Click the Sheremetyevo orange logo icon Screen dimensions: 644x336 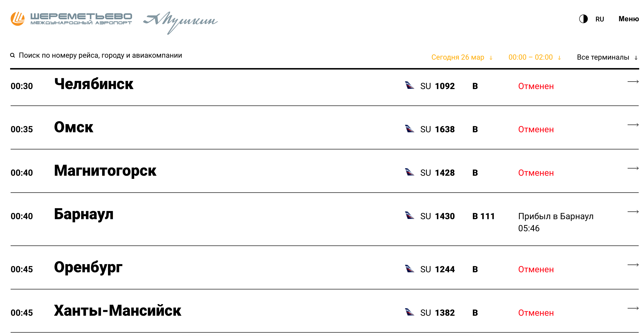(18, 19)
